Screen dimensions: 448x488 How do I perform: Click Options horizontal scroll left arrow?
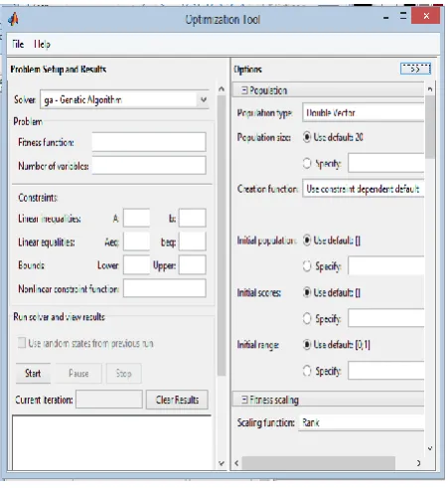[x=236, y=463]
